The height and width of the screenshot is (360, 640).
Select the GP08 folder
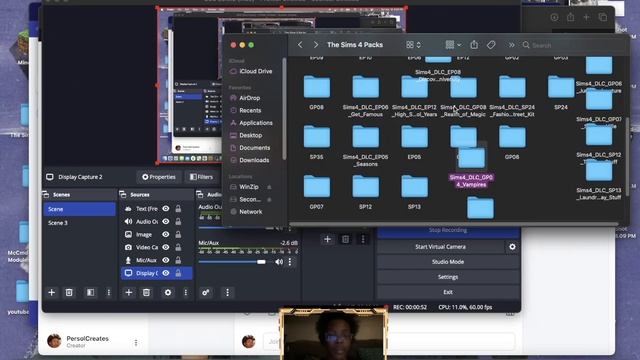click(317, 87)
